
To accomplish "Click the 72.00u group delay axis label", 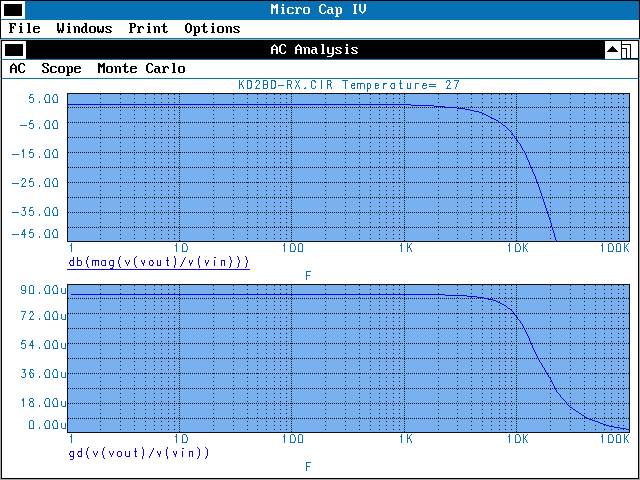I will tap(43, 316).
